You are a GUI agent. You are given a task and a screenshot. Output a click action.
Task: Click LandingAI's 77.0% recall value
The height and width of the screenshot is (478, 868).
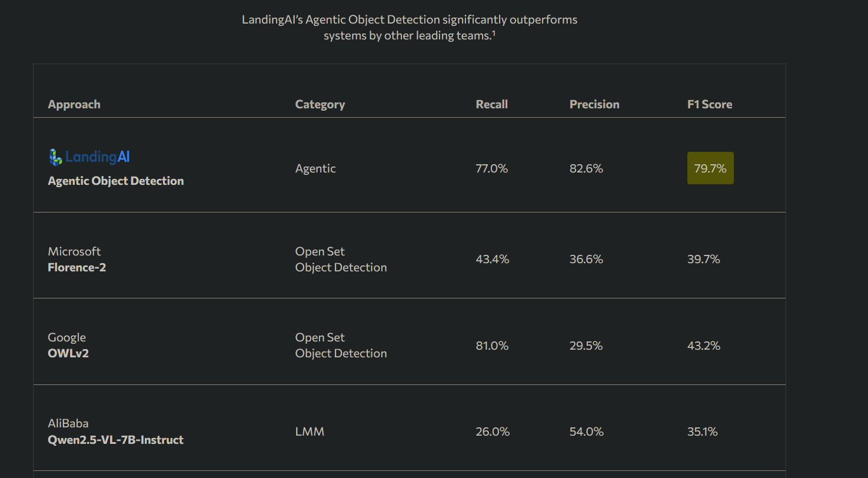point(492,169)
